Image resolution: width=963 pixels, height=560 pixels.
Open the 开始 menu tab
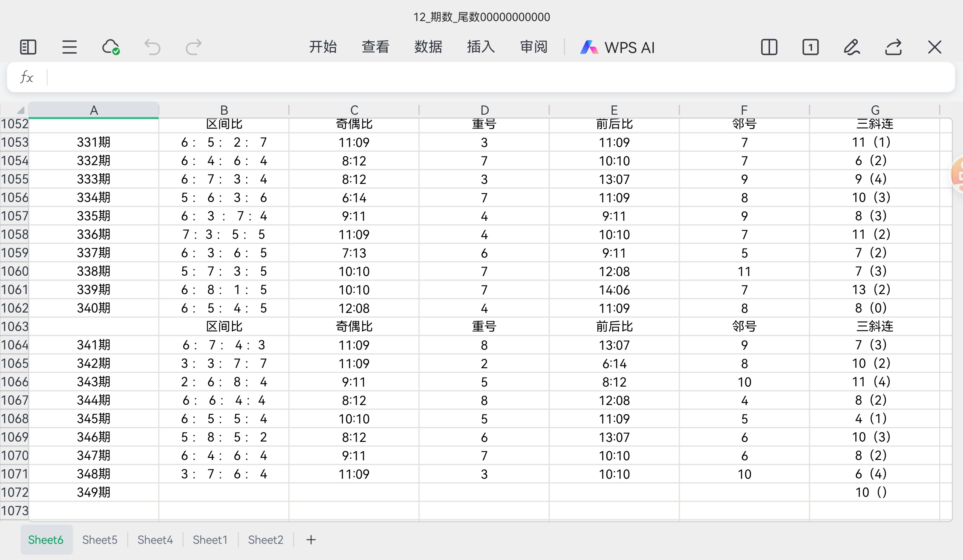click(x=323, y=47)
